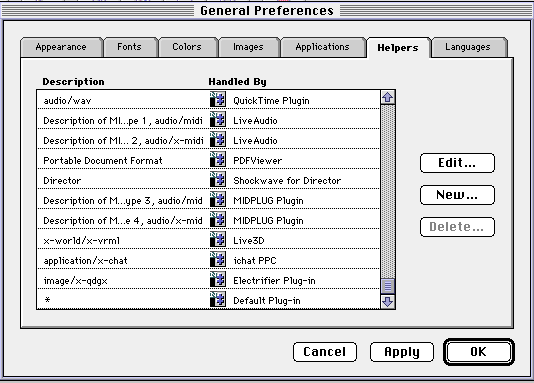Click the helpers list scroll down arrow
534x383 pixels.
(x=388, y=302)
